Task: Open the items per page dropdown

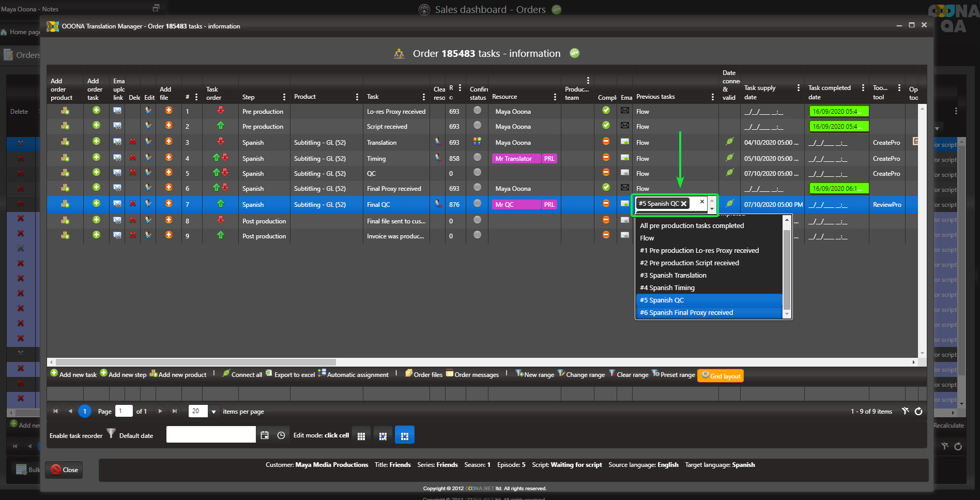Action: coord(213,412)
